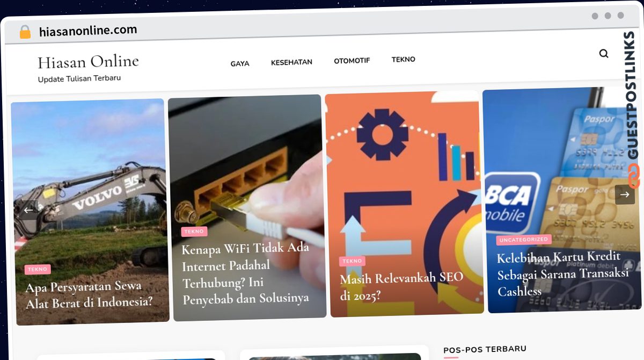Open the KESEHATAN menu item
This screenshot has height=360, width=644.
click(x=291, y=62)
